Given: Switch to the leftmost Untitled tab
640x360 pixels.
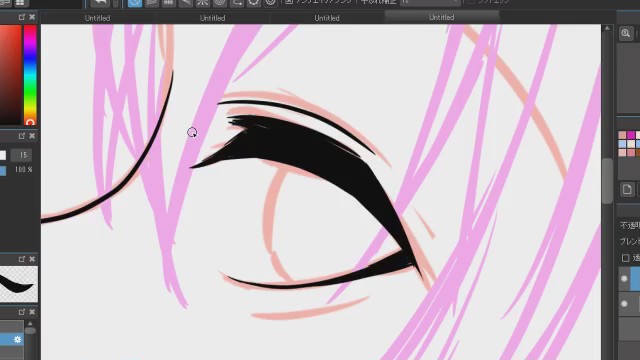Looking at the screenshot, I should (98, 18).
